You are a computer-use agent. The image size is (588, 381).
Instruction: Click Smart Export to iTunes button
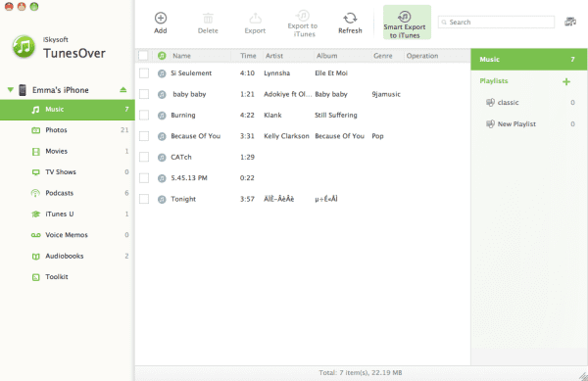click(x=407, y=23)
